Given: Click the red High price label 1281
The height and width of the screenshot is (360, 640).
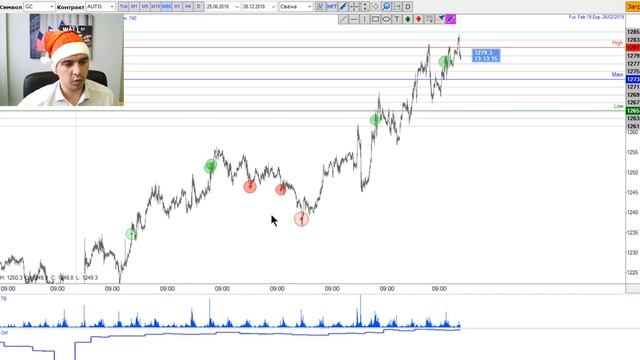Looking at the screenshot, I should tap(633, 48).
